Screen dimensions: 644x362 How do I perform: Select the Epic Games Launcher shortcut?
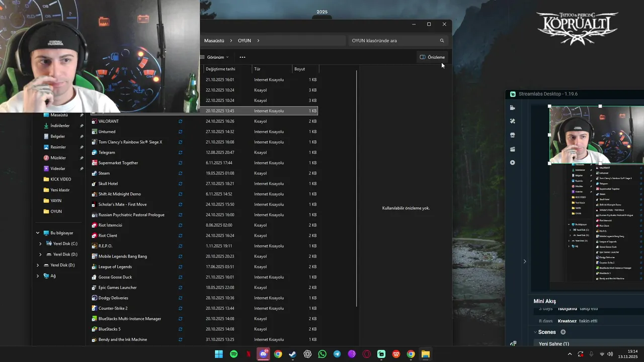(x=117, y=288)
